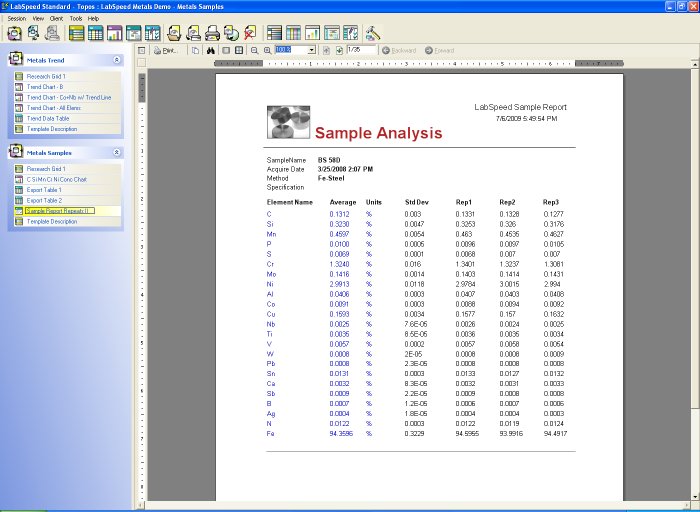Toggle the report thumbnail pane button
Screen dimensions: 700x512
[142, 50]
